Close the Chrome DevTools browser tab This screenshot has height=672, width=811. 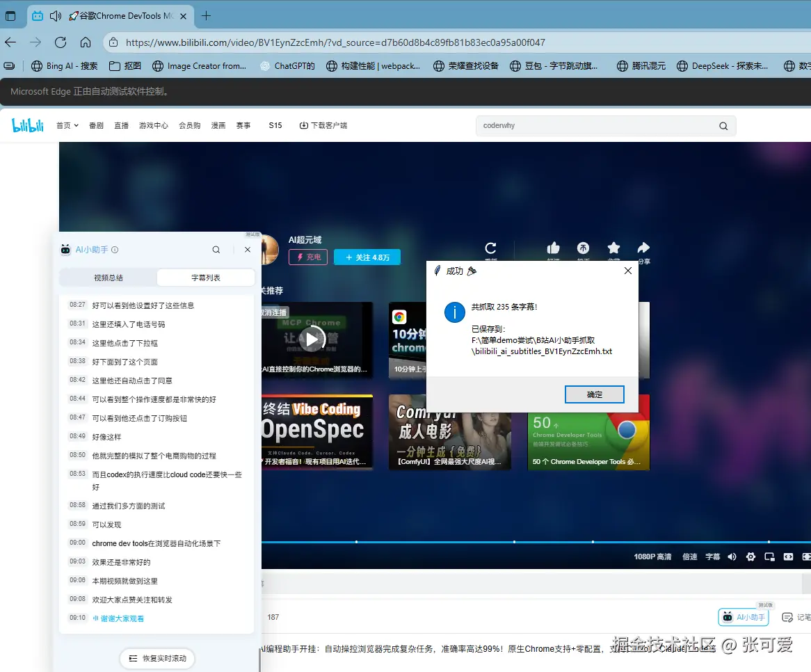click(x=183, y=16)
